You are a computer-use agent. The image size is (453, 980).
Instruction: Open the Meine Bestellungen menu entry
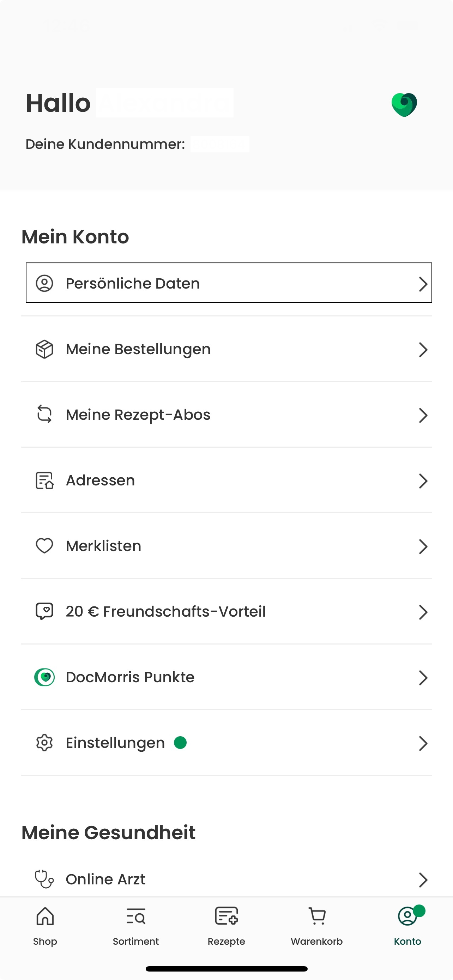click(226, 349)
